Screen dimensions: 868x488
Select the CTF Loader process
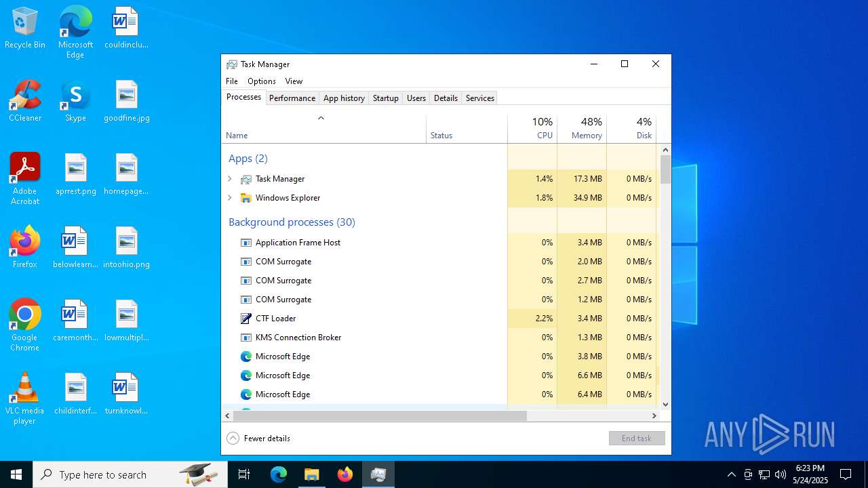coord(440,319)
